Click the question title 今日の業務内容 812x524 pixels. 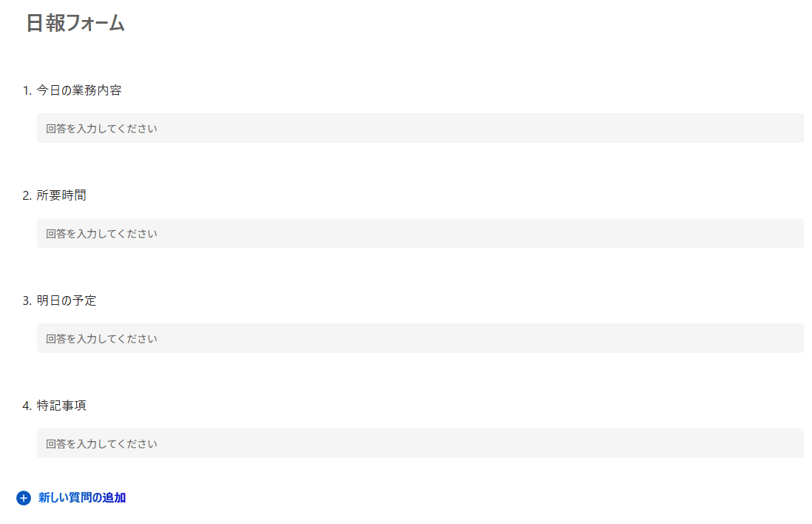(x=79, y=90)
